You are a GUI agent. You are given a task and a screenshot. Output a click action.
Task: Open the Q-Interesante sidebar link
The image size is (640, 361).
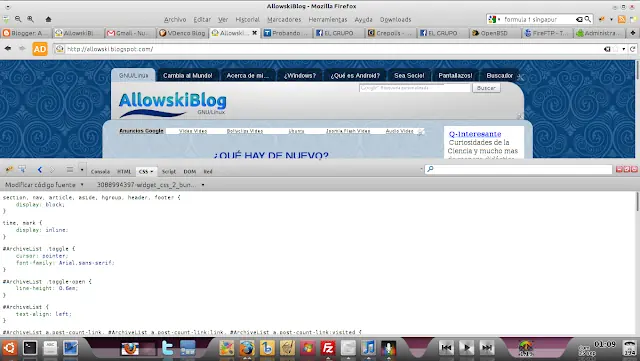(475, 134)
